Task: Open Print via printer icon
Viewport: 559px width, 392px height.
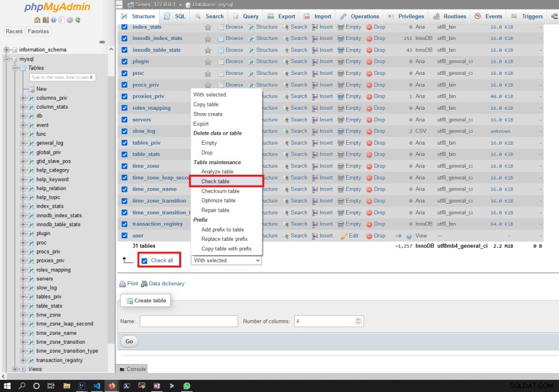Action: click(122, 284)
